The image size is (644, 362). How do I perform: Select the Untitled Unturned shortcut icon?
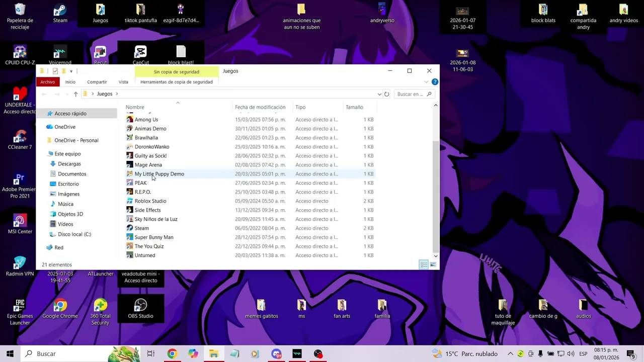pyautogui.click(x=130, y=255)
